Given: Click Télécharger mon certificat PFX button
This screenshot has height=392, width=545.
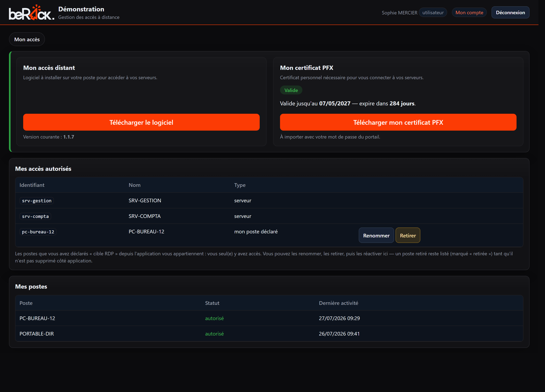Looking at the screenshot, I should [398, 122].
